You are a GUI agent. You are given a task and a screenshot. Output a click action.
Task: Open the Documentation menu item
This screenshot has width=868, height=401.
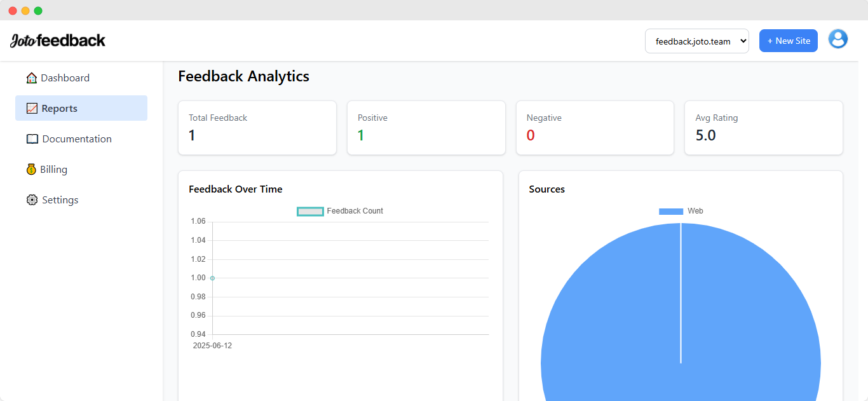tap(81, 139)
